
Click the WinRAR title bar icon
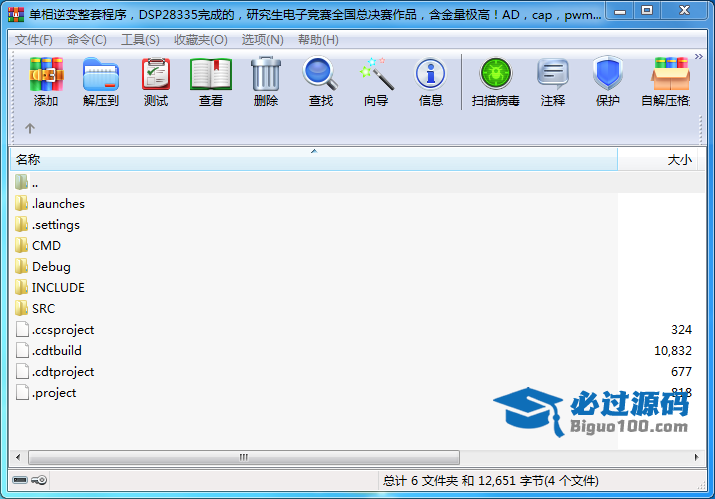[16, 15]
